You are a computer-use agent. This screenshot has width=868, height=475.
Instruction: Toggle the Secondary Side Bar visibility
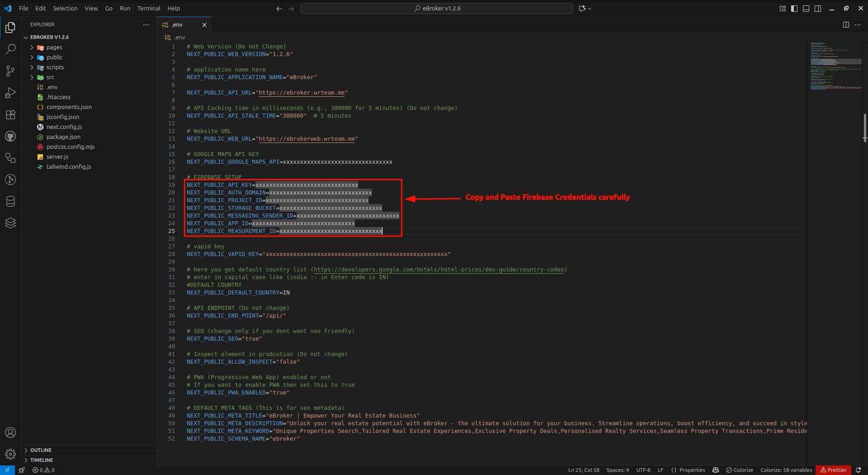(x=818, y=8)
